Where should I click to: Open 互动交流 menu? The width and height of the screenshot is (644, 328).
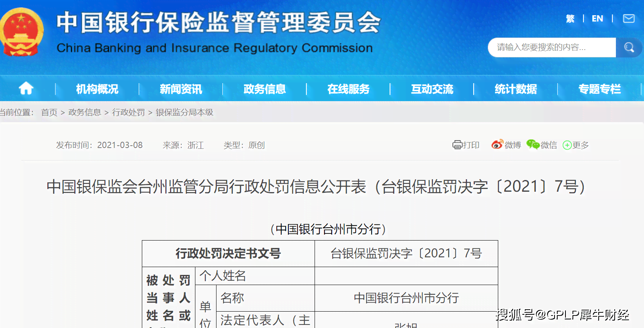[432, 89]
